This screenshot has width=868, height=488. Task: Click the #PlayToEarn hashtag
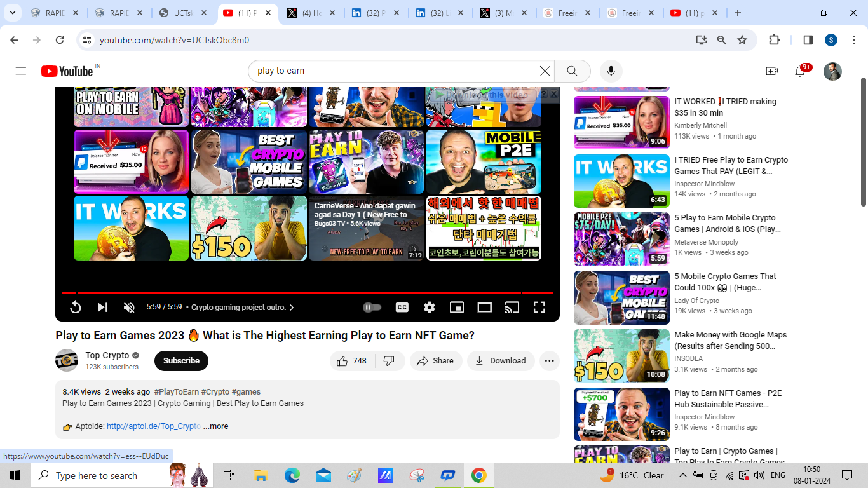tap(177, 392)
